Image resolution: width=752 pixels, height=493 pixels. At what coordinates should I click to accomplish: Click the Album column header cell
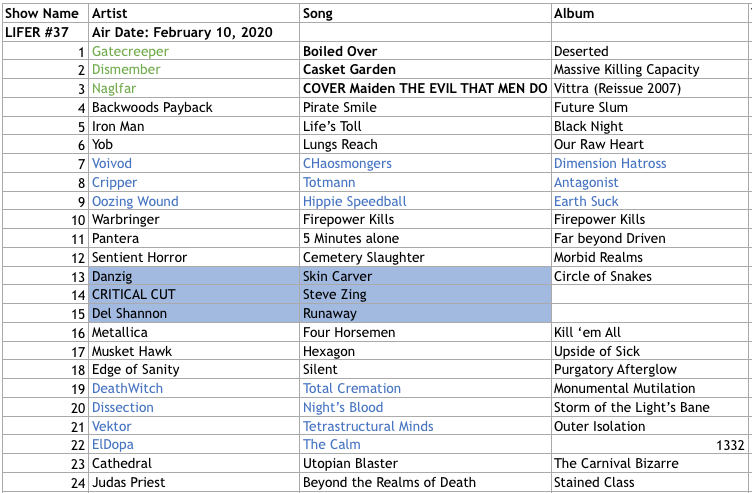tap(574, 13)
